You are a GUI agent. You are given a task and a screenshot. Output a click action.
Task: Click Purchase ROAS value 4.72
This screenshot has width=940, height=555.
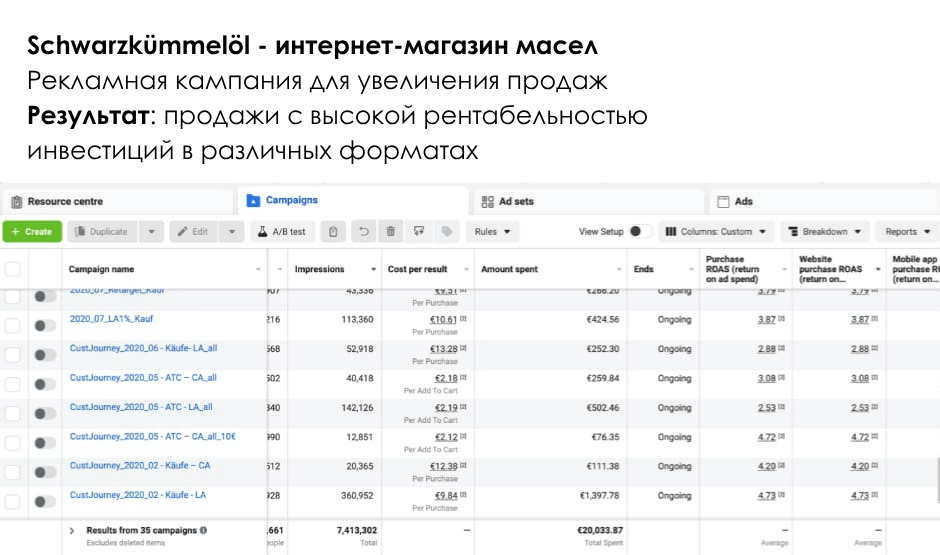point(766,437)
